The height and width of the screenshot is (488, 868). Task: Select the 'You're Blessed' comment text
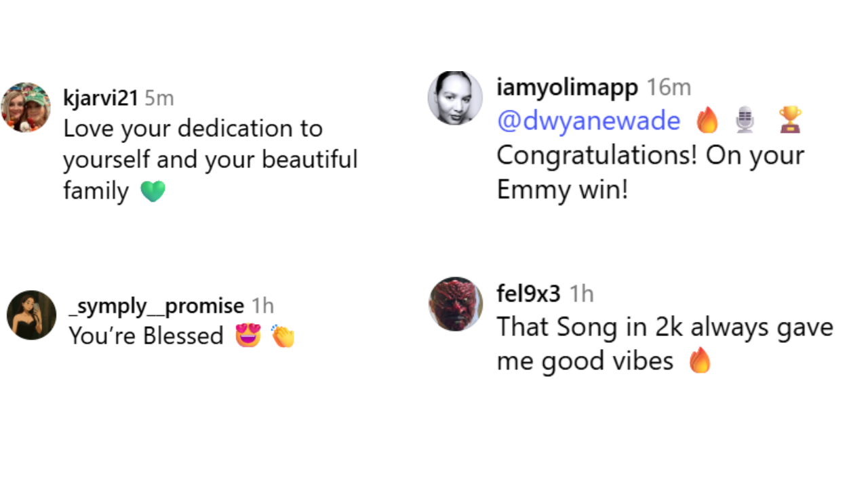[x=146, y=335]
